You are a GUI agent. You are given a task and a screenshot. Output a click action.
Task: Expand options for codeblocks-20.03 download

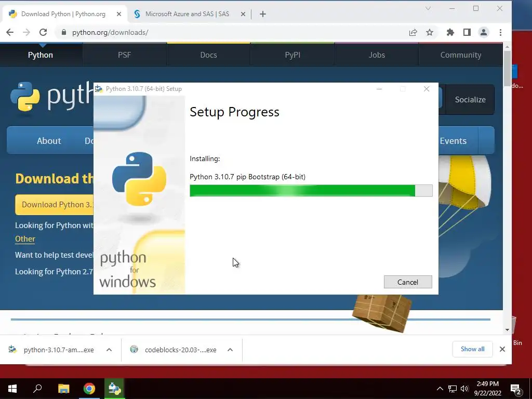(230, 350)
